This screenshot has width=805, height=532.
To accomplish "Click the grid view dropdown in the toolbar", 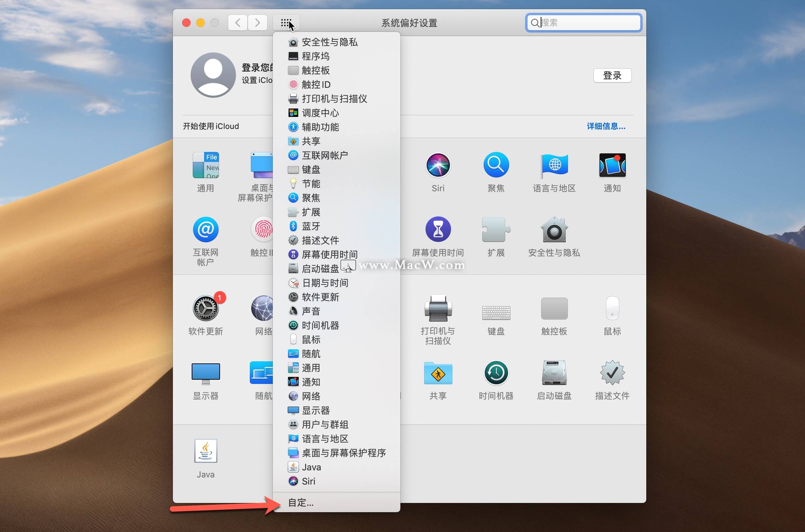I will coord(286,22).
